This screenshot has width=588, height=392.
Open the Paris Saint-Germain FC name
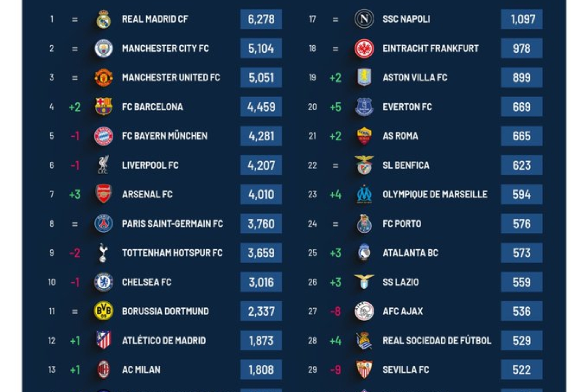pos(173,224)
